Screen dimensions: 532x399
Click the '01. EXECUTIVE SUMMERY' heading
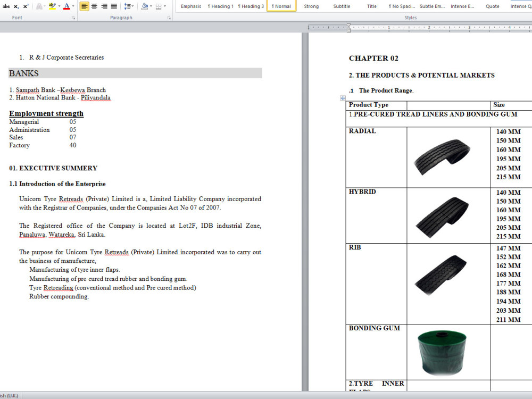(53, 168)
